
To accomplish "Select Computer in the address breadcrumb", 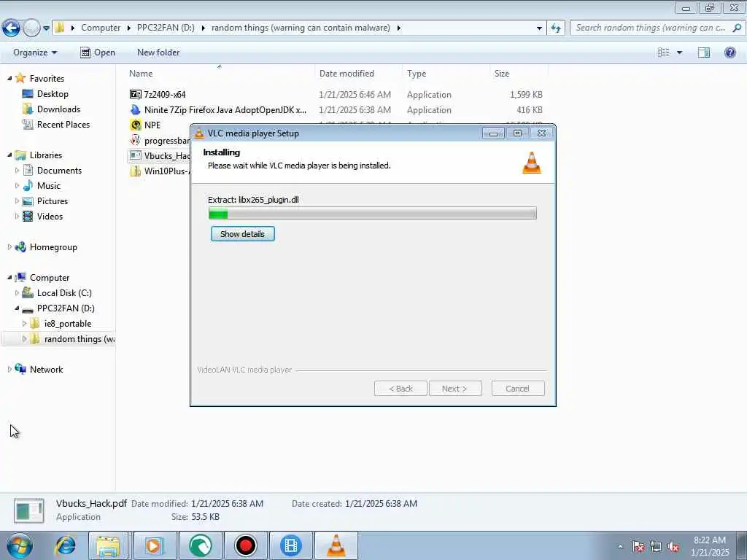I will 101,28.
